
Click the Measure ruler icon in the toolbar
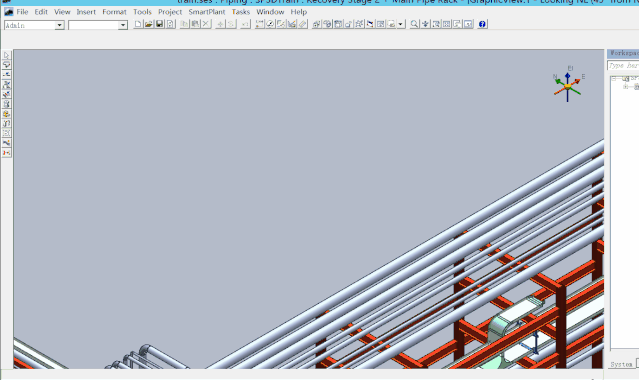[x=302, y=24]
